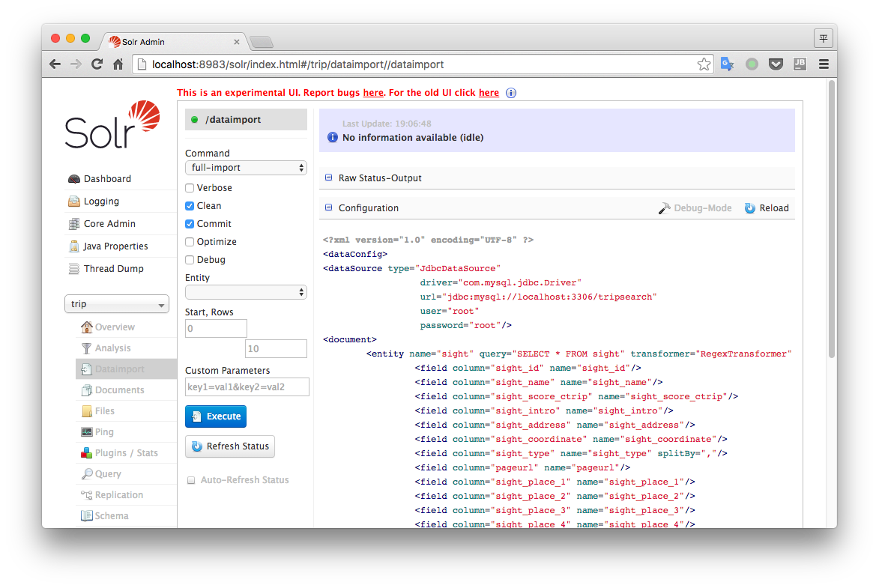Click the Debug-Mode hammer icon
Image resolution: width=879 pixels, height=588 pixels.
coord(665,208)
